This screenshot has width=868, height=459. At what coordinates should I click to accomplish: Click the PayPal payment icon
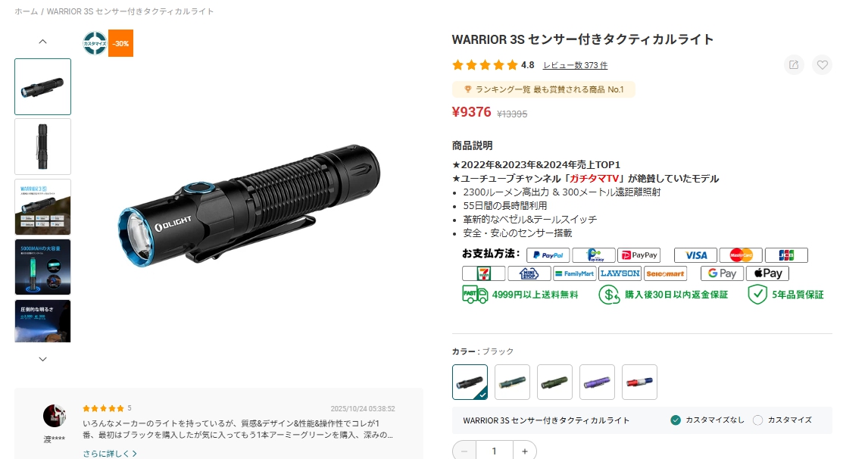(x=548, y=255)
